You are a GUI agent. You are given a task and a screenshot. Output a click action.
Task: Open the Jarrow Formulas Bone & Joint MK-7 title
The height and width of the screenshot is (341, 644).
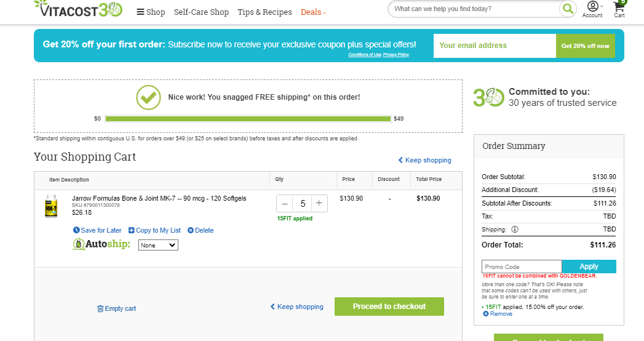click(x=159, y=198)
